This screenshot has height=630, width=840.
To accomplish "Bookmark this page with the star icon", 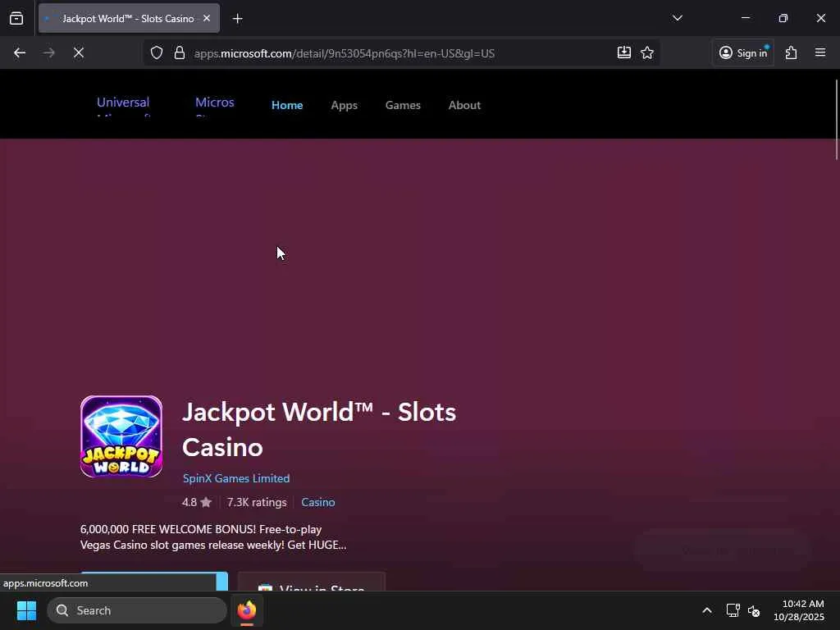I will (x=647, y=52).
